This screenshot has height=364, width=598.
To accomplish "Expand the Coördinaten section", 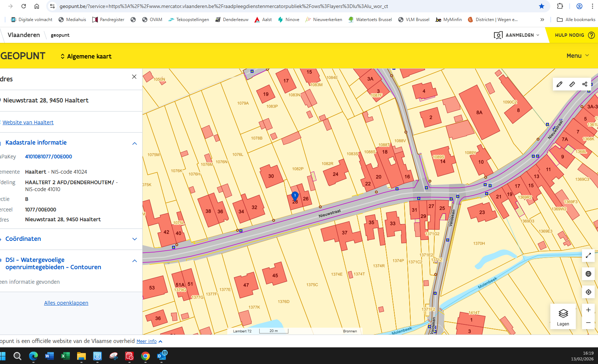I will click(135, 239).
